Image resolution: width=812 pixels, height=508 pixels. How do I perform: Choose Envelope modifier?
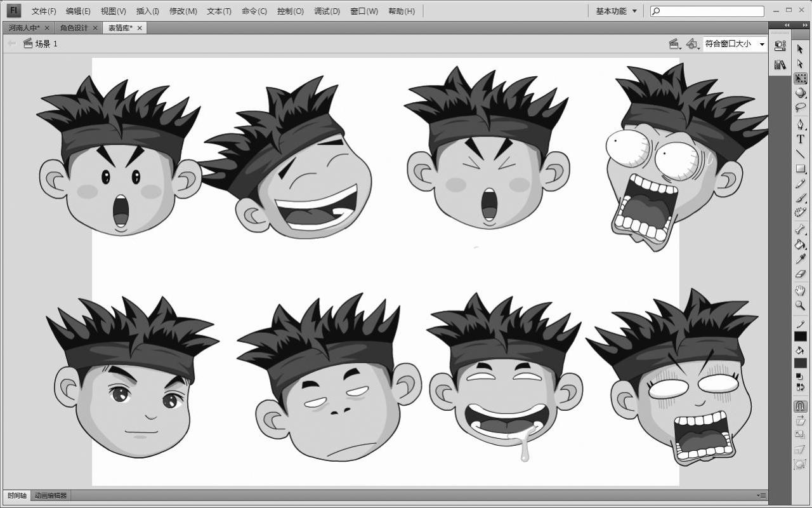click(800, 464)
